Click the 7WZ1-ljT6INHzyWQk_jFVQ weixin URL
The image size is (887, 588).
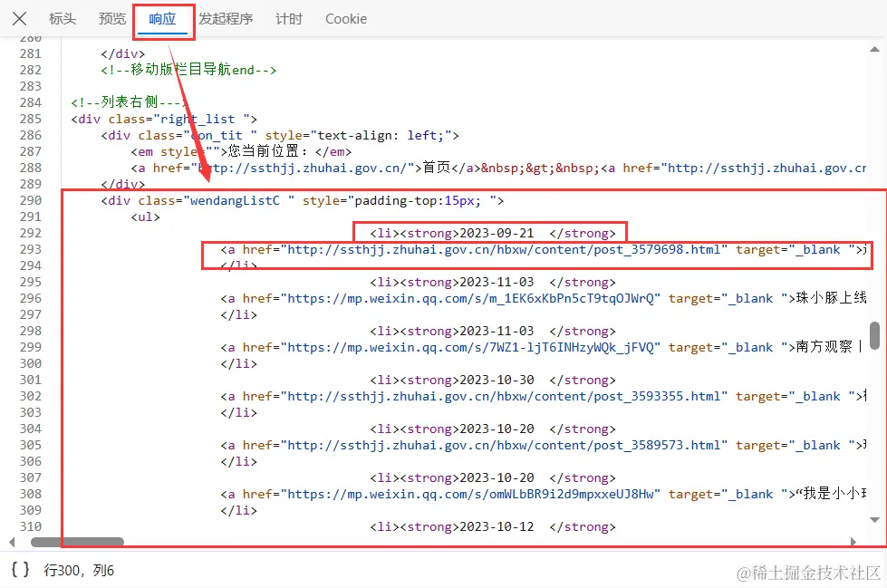[471, 347]
